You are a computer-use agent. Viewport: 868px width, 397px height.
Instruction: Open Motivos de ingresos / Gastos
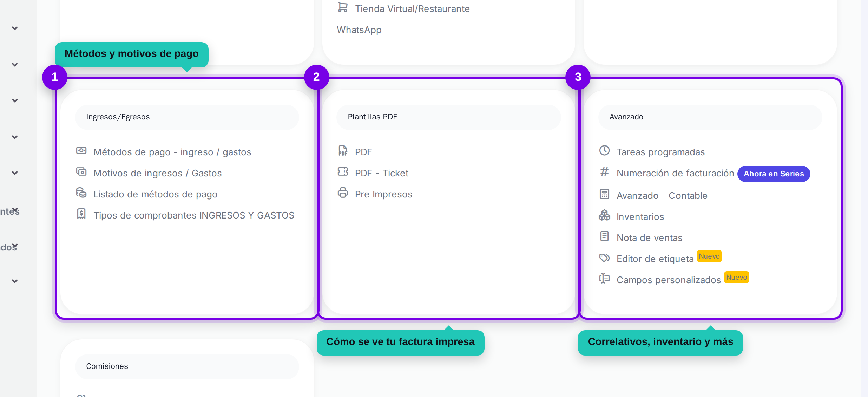pyautogui.click(x=157, y=173)
